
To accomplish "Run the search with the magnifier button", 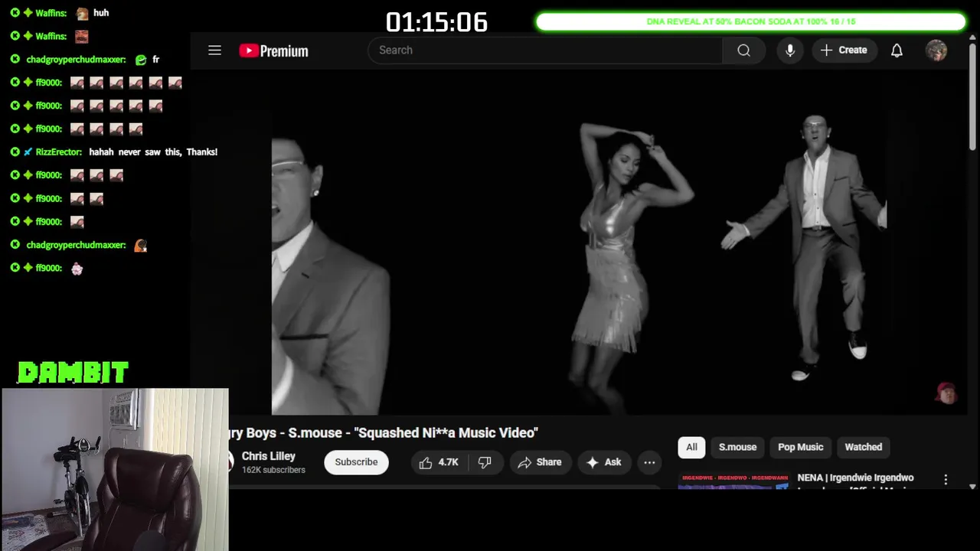I will click(x=743, y=51).
